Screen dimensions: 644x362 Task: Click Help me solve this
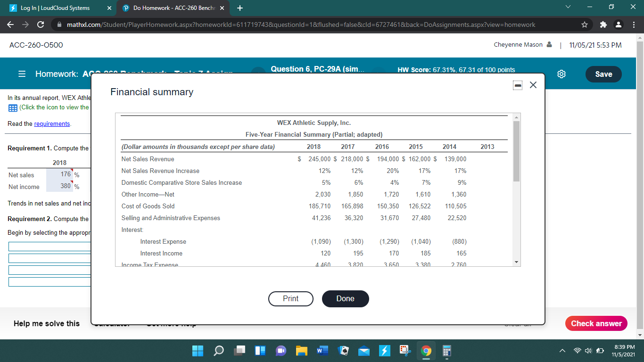(x=47, y=323)
